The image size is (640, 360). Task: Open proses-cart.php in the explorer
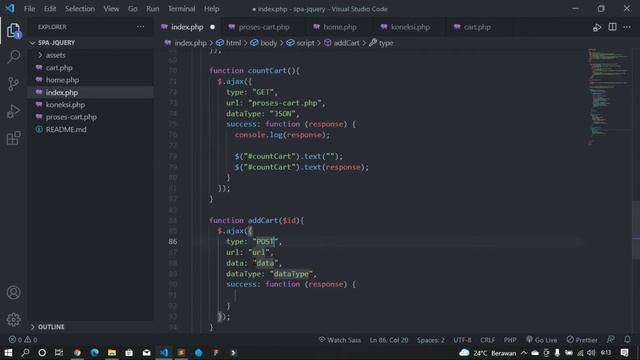(71, 117)
